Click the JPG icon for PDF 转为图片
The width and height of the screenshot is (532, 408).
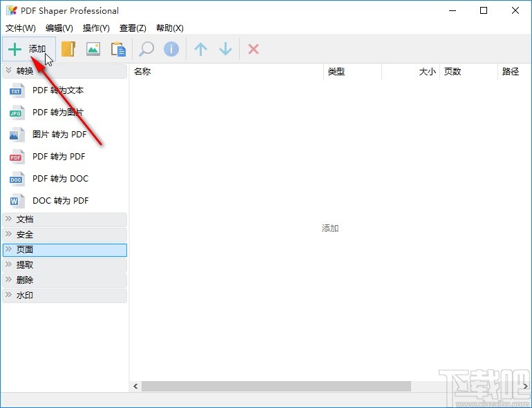click(17, 113)
